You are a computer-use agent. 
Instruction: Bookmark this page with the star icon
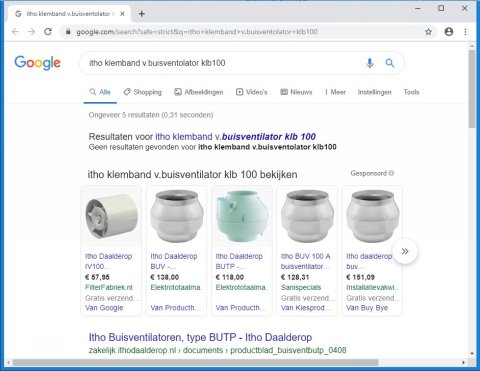pos(428,32)
